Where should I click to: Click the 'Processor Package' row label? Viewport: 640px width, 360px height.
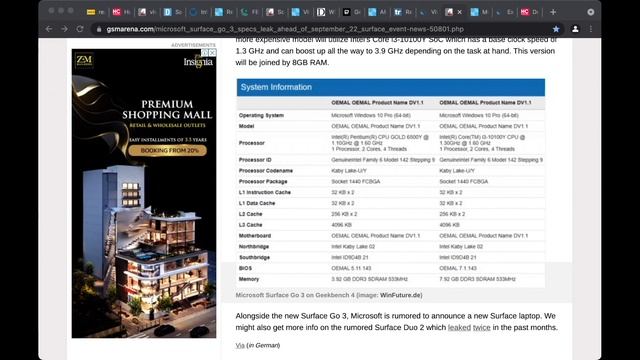click(263, 182)
